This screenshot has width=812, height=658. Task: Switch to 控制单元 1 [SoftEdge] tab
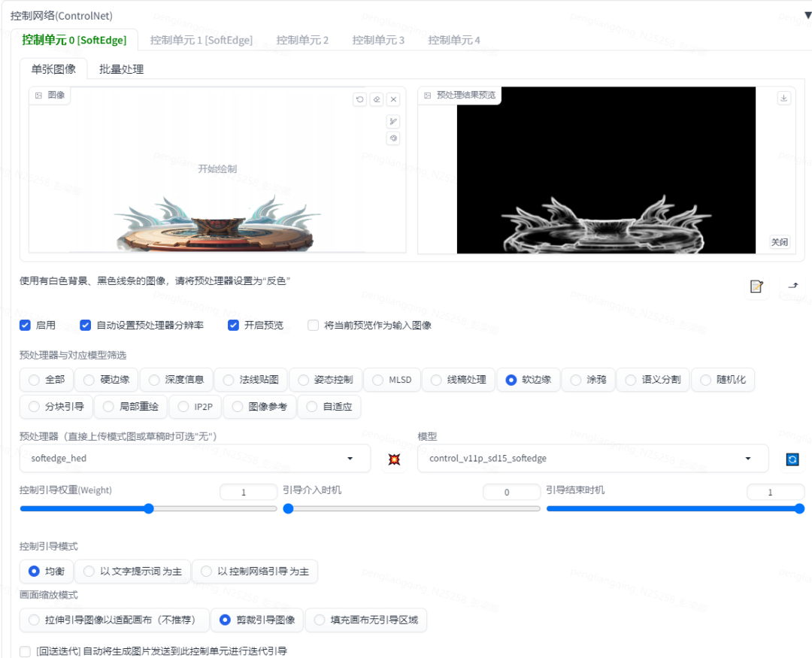coord(201,40)
